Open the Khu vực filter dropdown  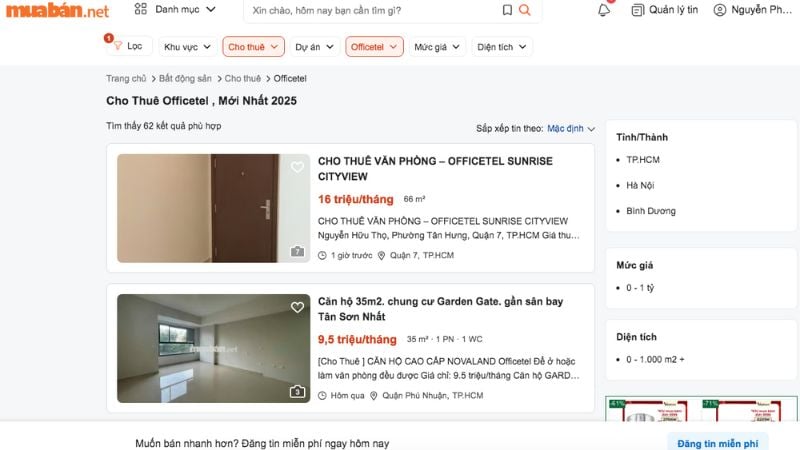click(187, 47)
